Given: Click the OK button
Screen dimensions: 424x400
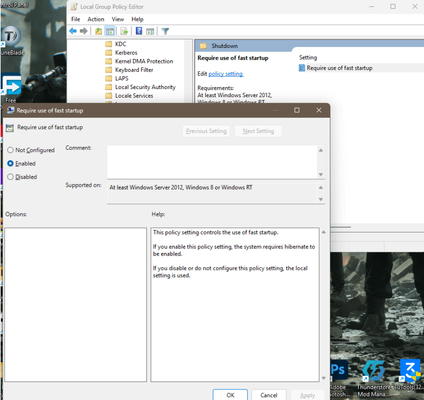Looking at the screenshot, I should 230,395.
